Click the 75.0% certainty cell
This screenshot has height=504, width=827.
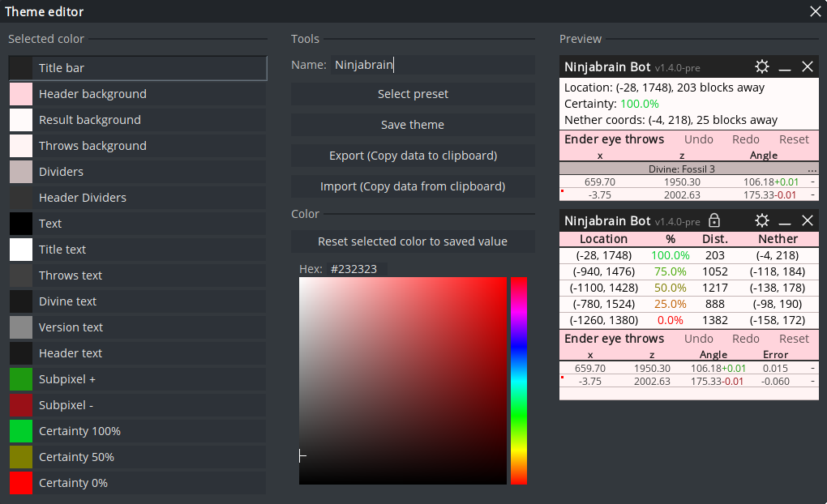click(671, 271)
